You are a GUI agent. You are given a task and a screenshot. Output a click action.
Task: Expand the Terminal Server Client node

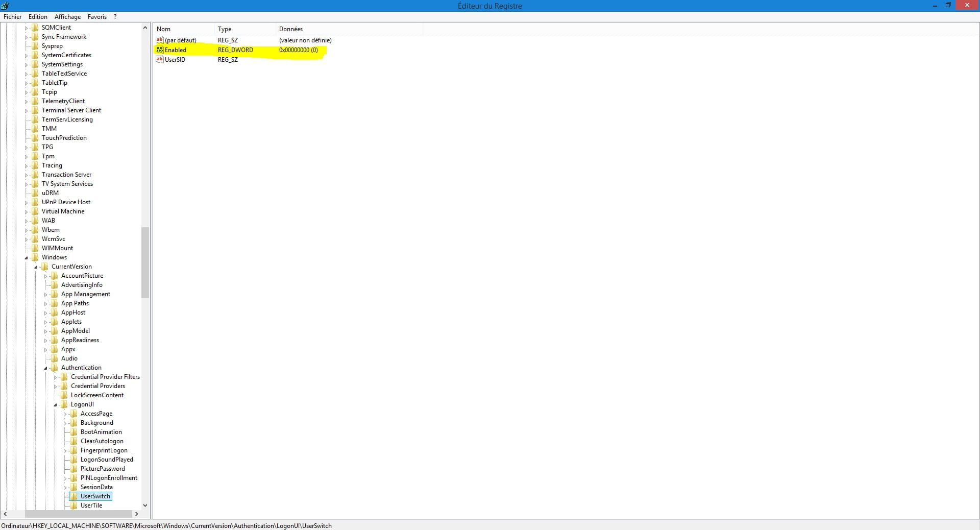[x=26, y=111]
